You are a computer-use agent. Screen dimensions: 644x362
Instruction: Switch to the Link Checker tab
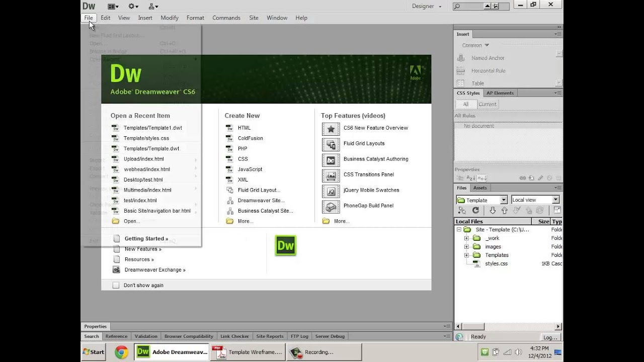(x=234, y=336)
